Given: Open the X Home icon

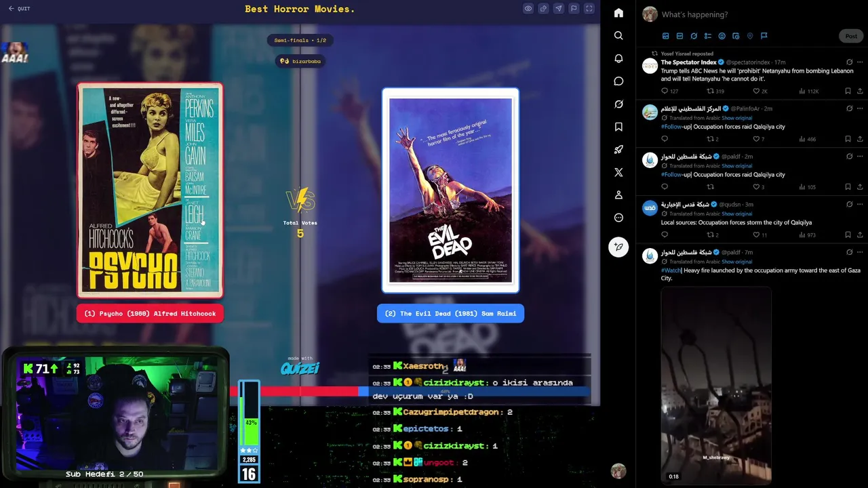Looking at the screenshot, I should coord(618,13).
